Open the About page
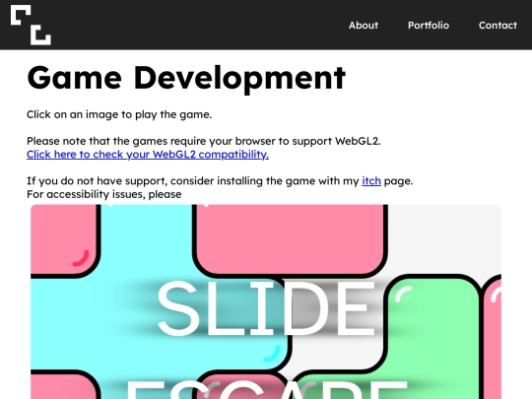The width and height of the screenshot is (532, 399). coord(364,25)
